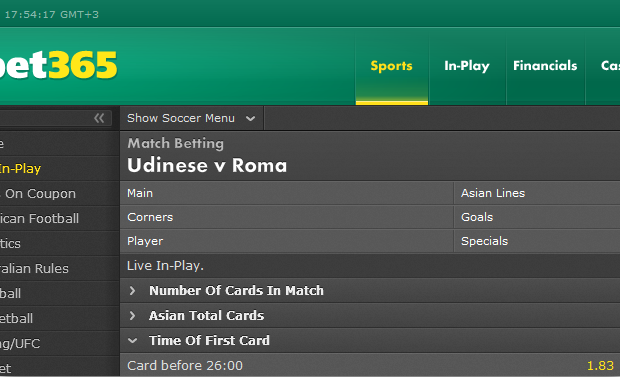Go to American Football in sidebar
Screen dimensions: 620x377
(39, 219)
